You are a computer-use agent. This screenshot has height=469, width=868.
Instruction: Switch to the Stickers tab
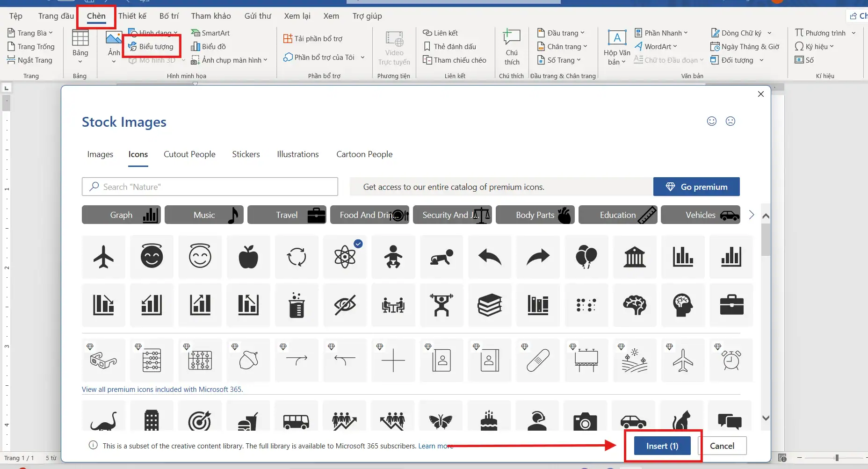coord(246,154)
